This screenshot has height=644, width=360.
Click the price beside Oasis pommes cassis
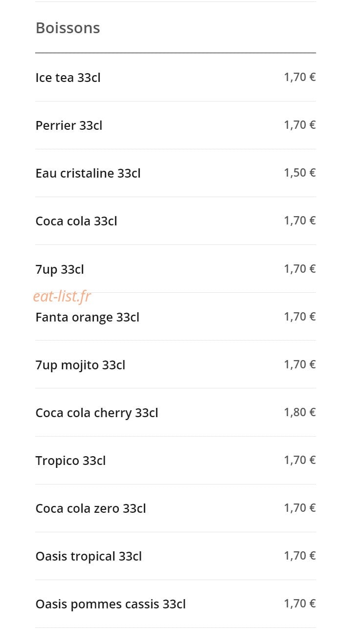click(x=300, y=604)
